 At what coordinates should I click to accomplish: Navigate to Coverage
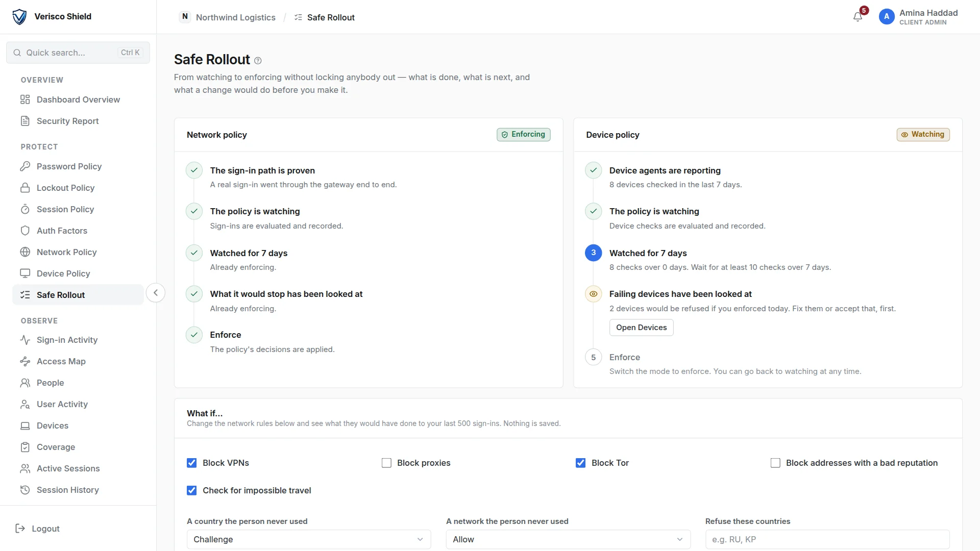coord(78,447)
